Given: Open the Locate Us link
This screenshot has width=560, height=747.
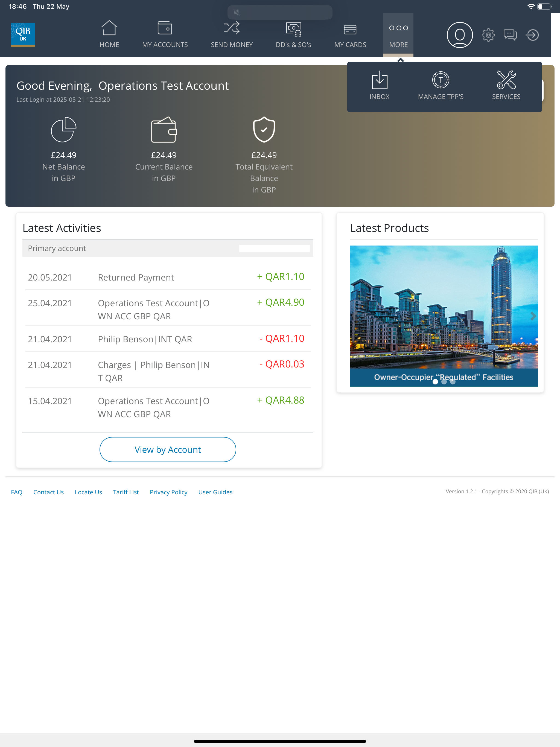Looking at the screenshot, I should click(x=88, y=492).
